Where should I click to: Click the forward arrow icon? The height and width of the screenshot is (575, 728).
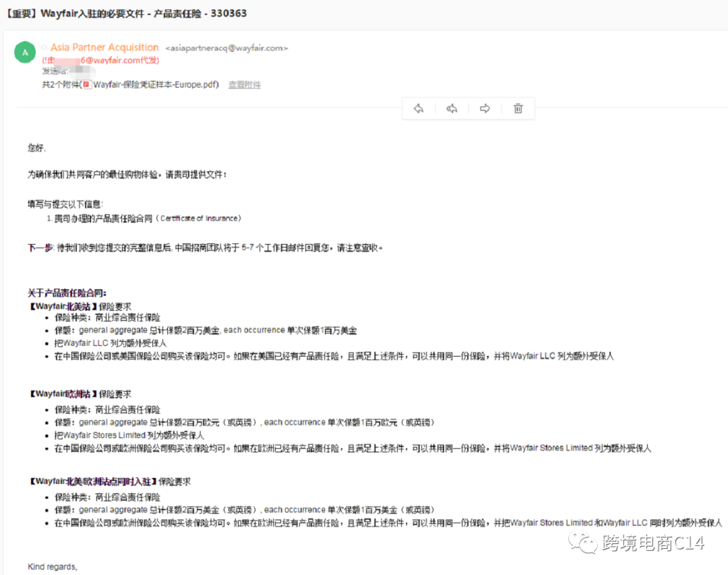pos(485,109)
